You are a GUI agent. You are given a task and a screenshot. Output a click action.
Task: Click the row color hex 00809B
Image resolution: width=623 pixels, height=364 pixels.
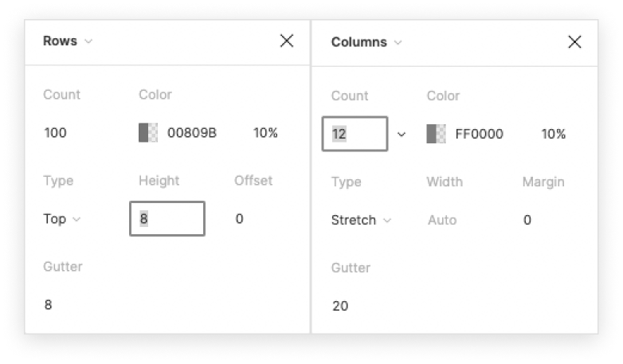[192, 133]
